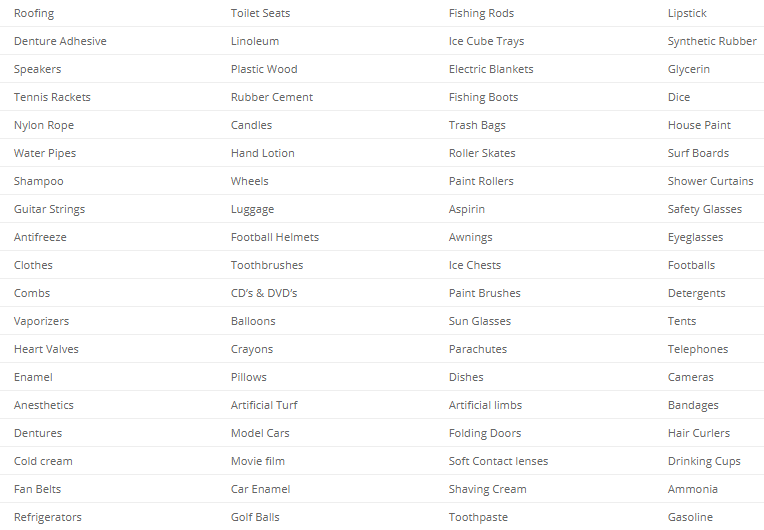
Task: Select Refrigerators in the first column
Action: click(x=48, y=517)
